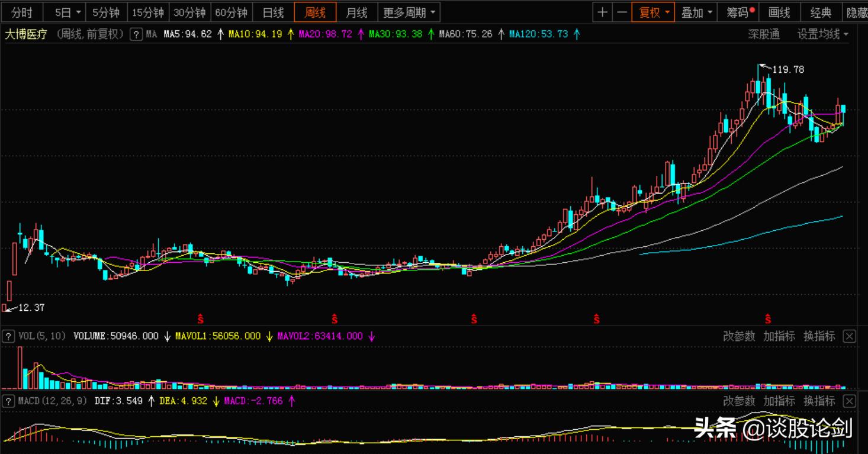Expand the 设置均线 moving average settings

822,34
